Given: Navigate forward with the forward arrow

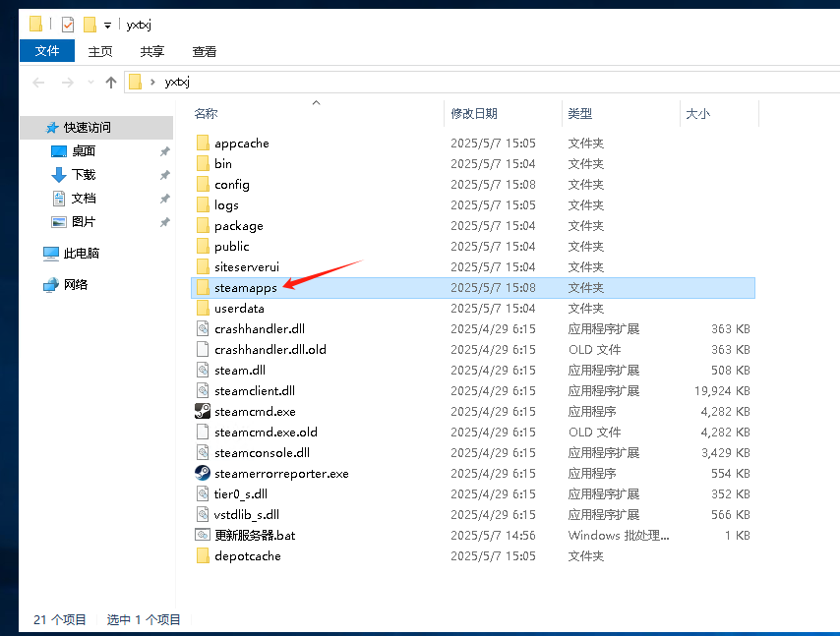Looking at the screenshot, I should [68, 83].
